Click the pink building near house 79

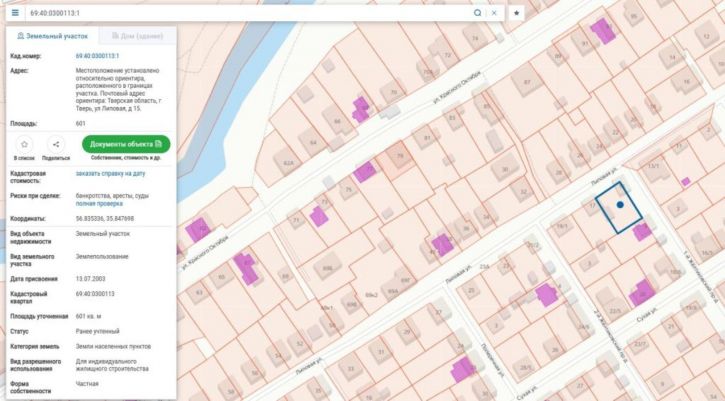pyautogui.click(x=364, y=172)
